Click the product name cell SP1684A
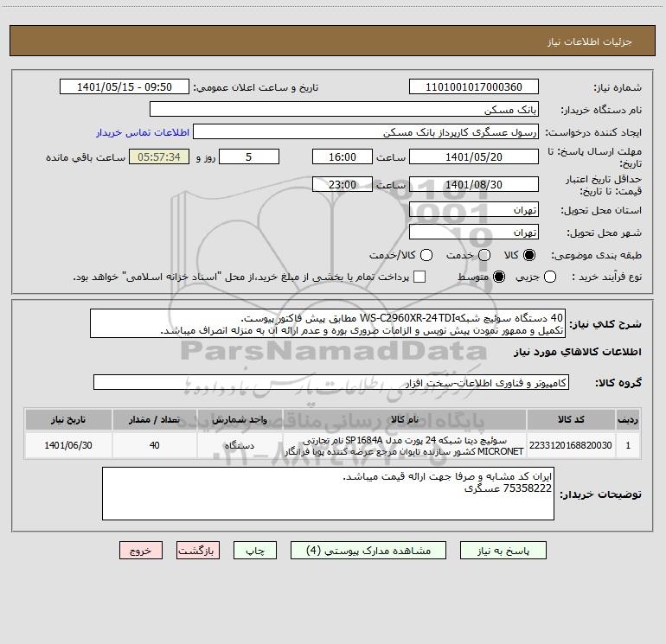The image size is (666, 644). click(405, 445)
